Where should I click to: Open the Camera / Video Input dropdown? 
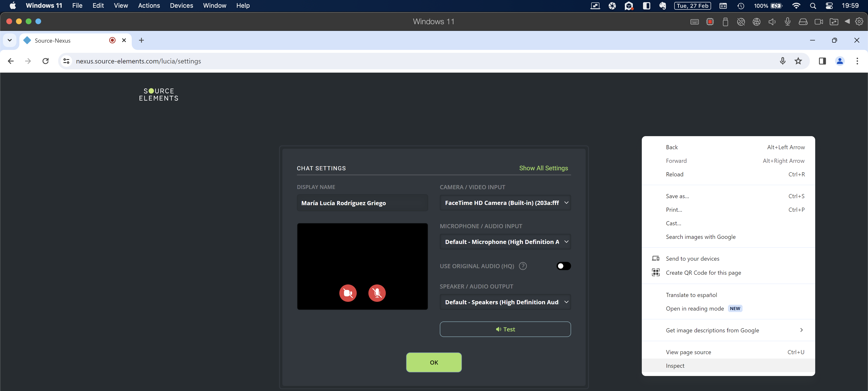(505, 203)
